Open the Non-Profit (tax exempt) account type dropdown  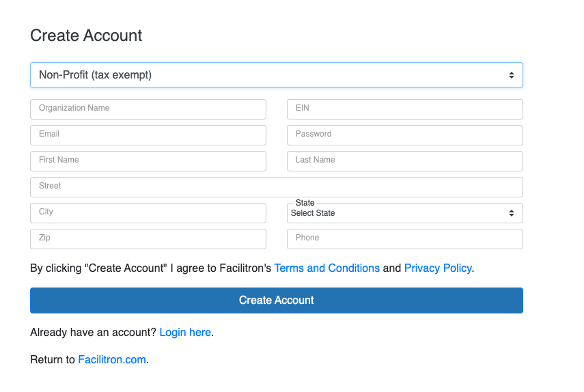(x=277, y=75)
